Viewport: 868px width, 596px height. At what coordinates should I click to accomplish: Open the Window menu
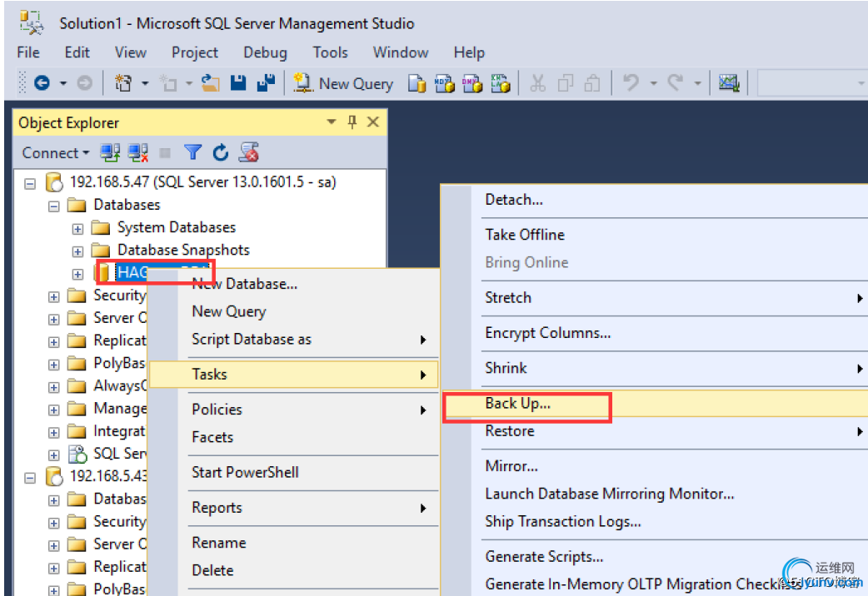[x=400, y=52]
